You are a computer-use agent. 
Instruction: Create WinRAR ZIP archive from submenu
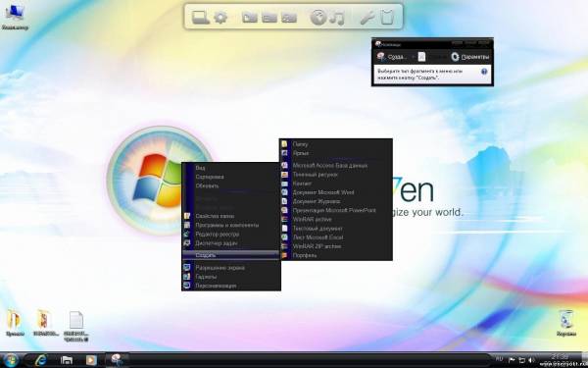[336, 246]
